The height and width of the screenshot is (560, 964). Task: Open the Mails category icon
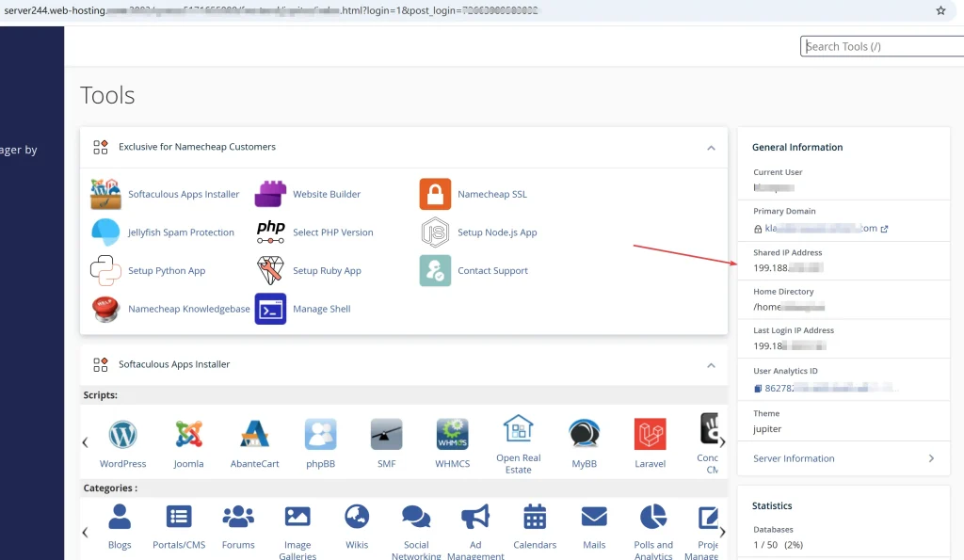coord(594,517)
